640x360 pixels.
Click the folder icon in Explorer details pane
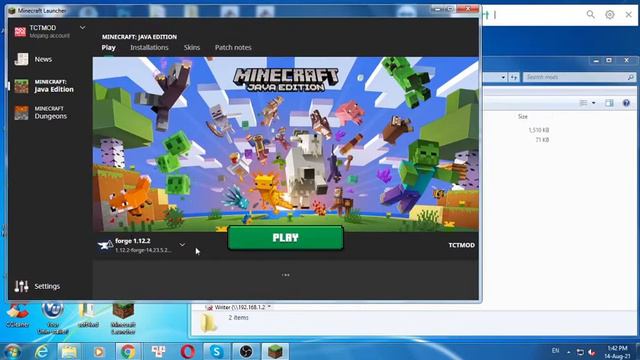point(208,322)
